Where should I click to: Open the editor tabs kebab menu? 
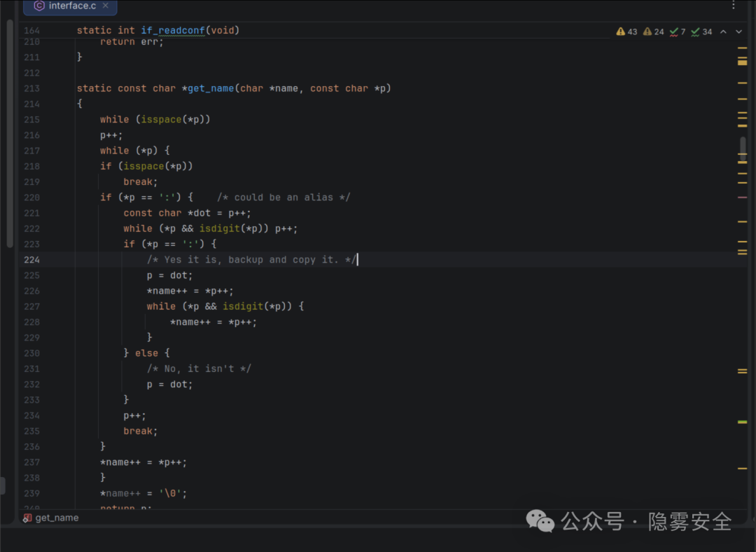point(733,6)
